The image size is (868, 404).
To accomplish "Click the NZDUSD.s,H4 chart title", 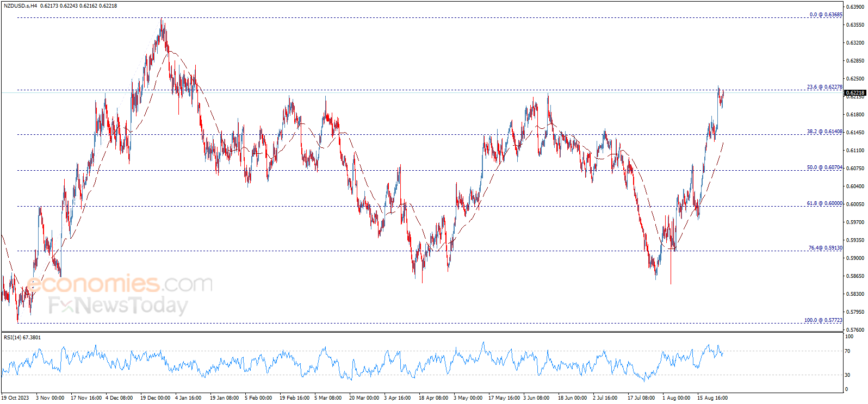I will (x=20, y=6).
